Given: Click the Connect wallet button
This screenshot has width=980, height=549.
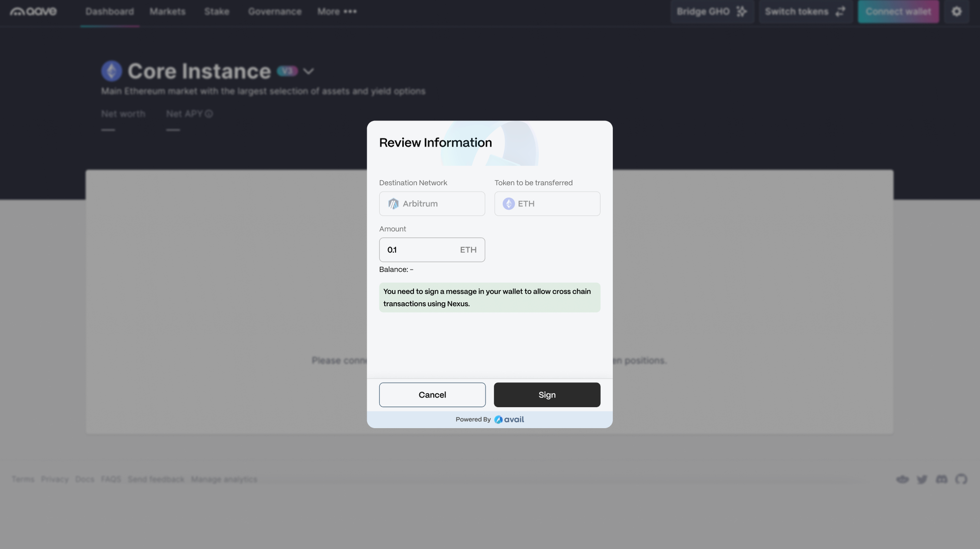Looking at the screenshot, I should coord(898,11).
